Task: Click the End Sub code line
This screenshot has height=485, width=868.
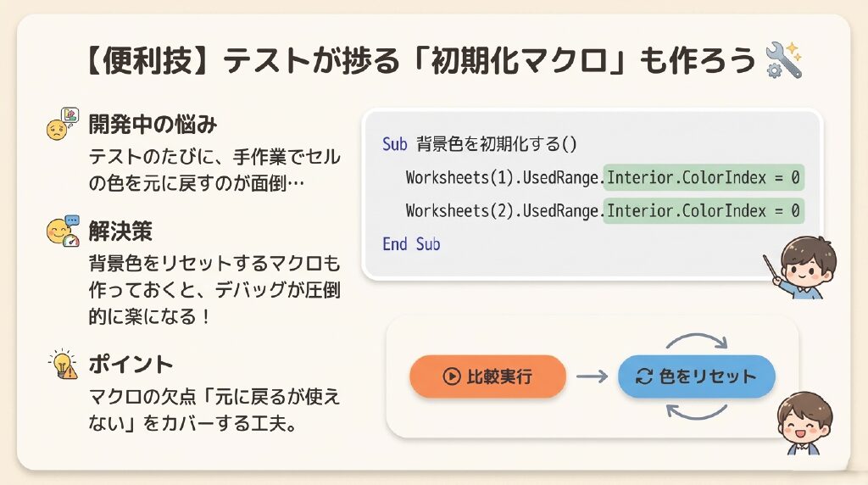Action: pos(411,244)
